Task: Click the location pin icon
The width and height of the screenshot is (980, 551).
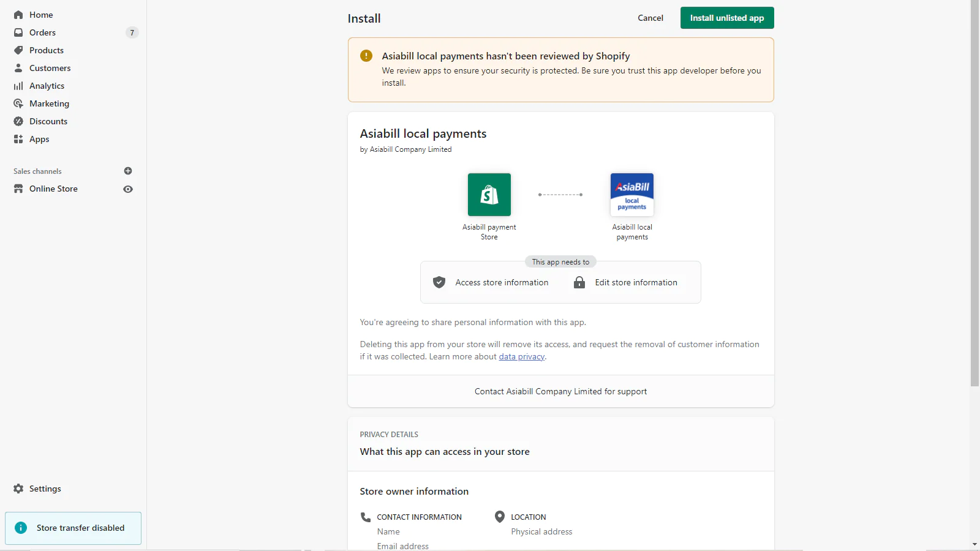Action: coord(500,517)
